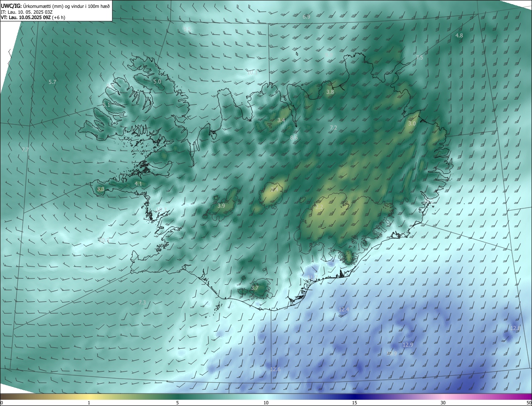The width and height of the screenshot is (532, 406).
Task: Click the 3.0 value label in the east
Action: pyautogui.click(x=412, y=124)
